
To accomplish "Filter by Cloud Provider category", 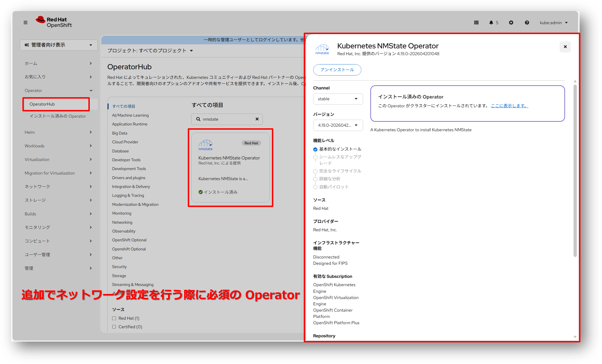I will click(125, 142).
